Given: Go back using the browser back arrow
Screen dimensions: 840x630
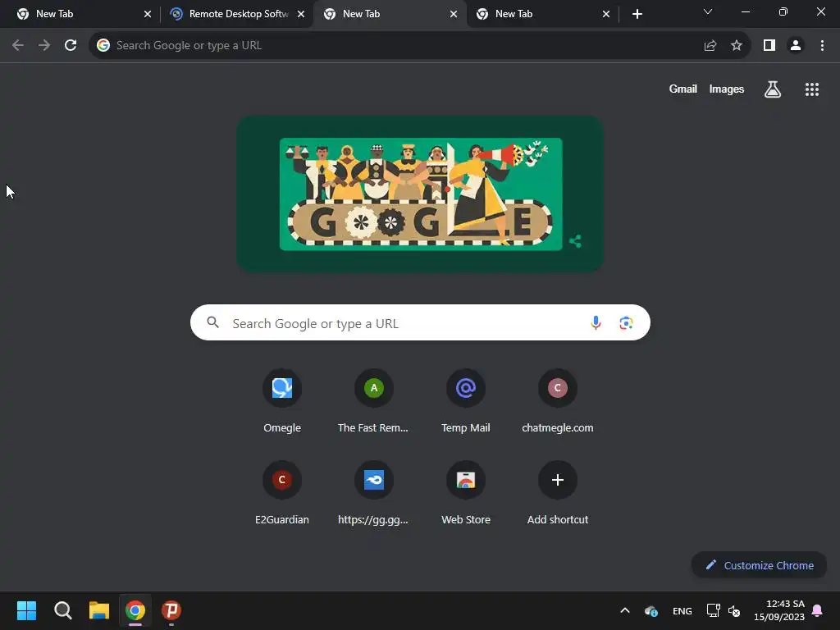Looking at the screenshot, I should pyautogui.click(x=18, y=46).
